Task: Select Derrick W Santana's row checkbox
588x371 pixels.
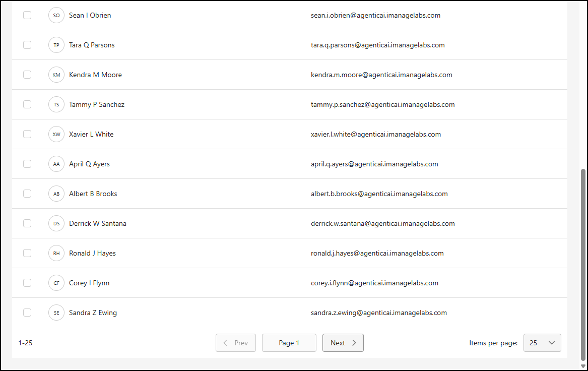Action: (27, 223)
